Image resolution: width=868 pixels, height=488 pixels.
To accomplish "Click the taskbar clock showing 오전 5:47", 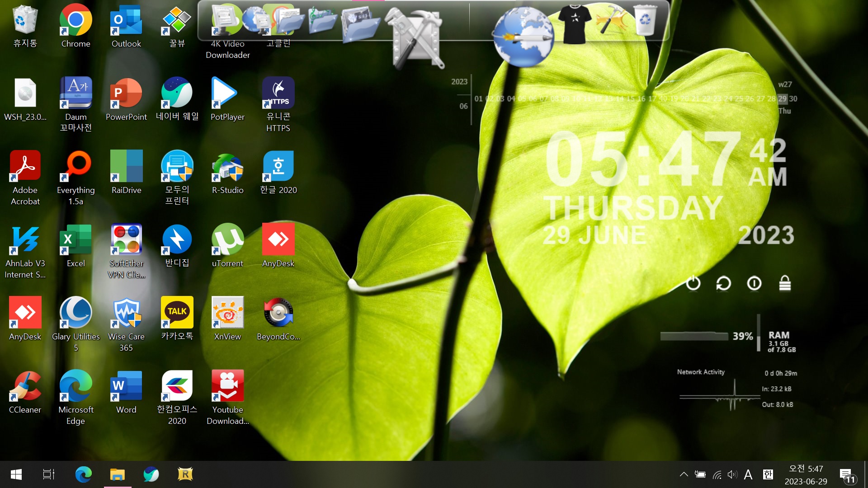I will click(x=806, y=474).
